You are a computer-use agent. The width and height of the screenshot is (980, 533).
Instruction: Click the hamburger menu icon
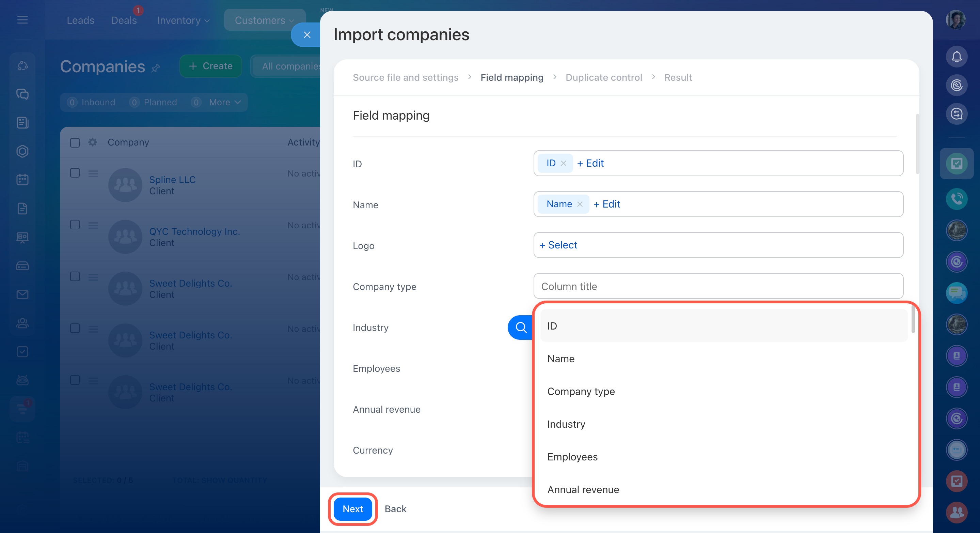[x=22, y=20]
